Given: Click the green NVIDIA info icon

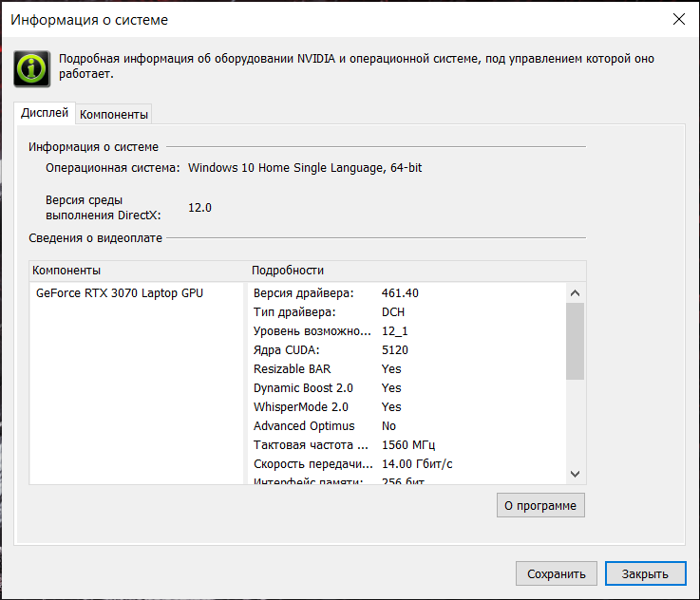Looking at the screenshot, I should click(31, 68).
